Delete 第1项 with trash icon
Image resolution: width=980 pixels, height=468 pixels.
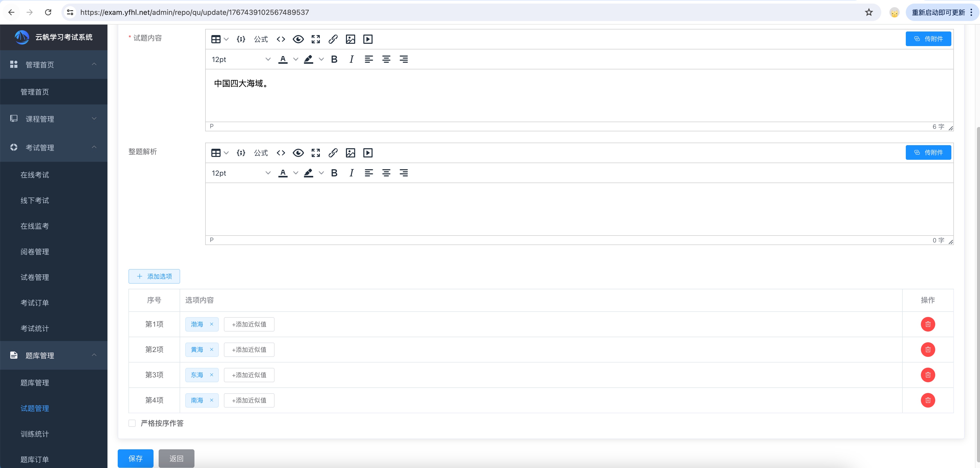pos(928,324)
